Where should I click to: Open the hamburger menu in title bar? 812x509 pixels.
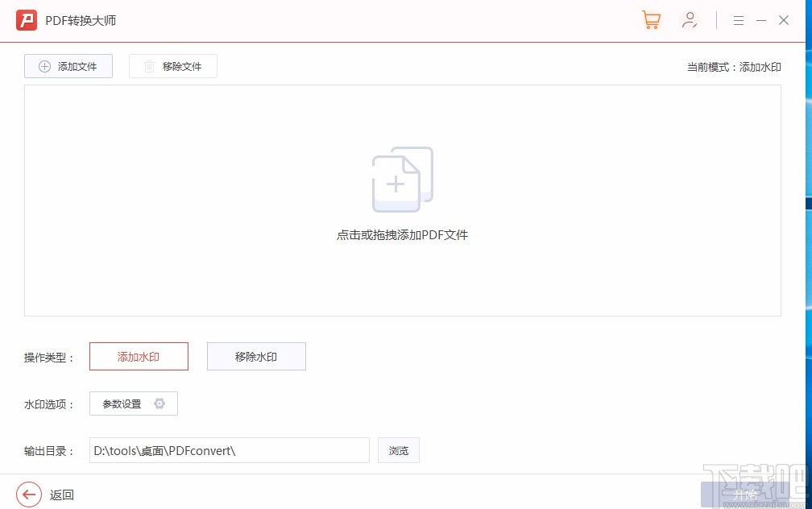click(x=739, y=20)
